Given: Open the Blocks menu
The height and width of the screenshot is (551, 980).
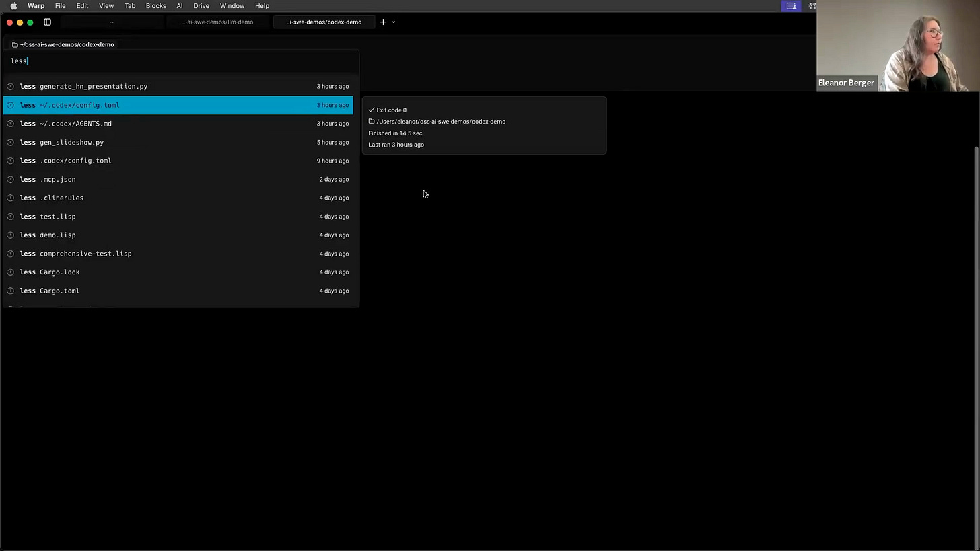Looking at the screenshot, I should [155, 5].
